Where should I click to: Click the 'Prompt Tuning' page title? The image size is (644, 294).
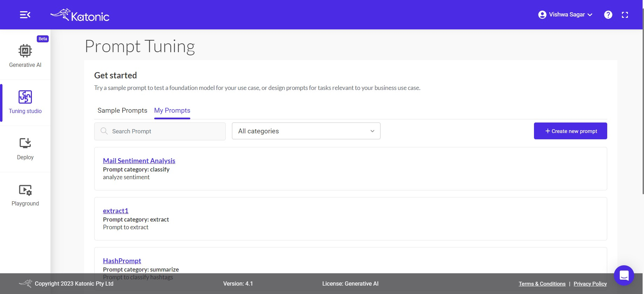(140, 47)
